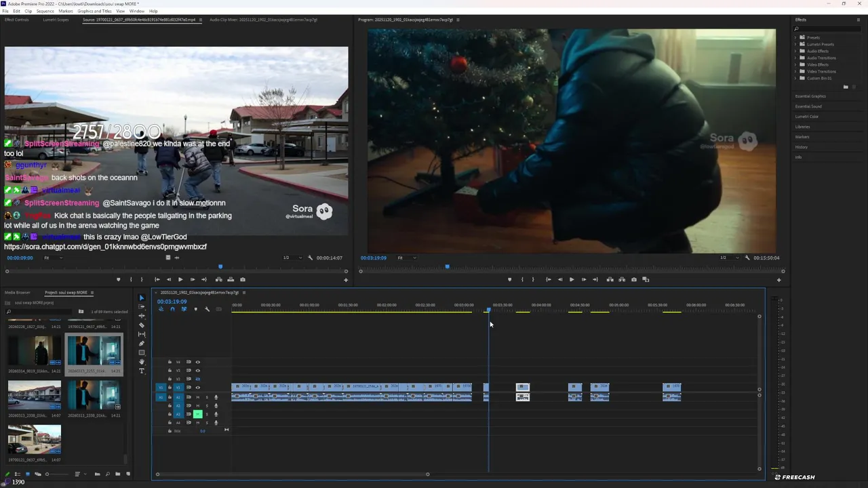
Task: Switch to Lumetri Scopes tab
Action: [56, 20]
